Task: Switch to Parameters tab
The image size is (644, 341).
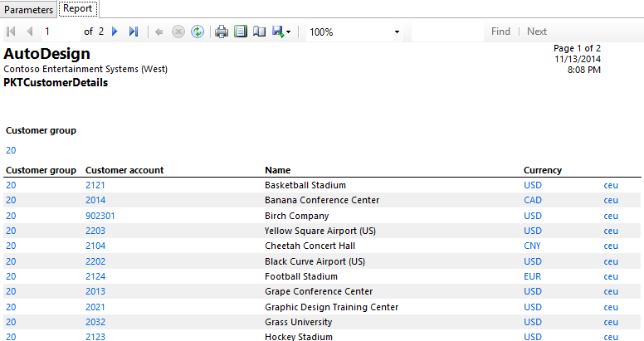Action: coord(29,9)
